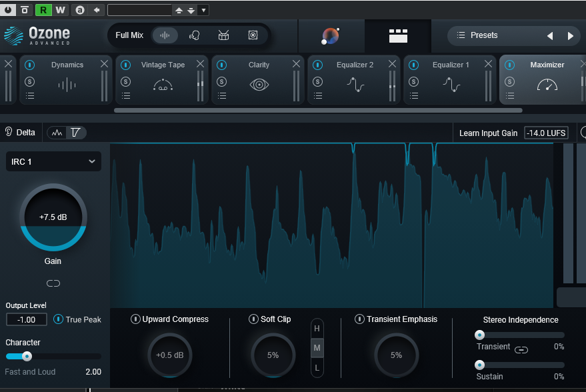This screenshot has height=392, width=586.
Task: Open the IRC 1 mode dropdown
Action: (x=53, y=161)
